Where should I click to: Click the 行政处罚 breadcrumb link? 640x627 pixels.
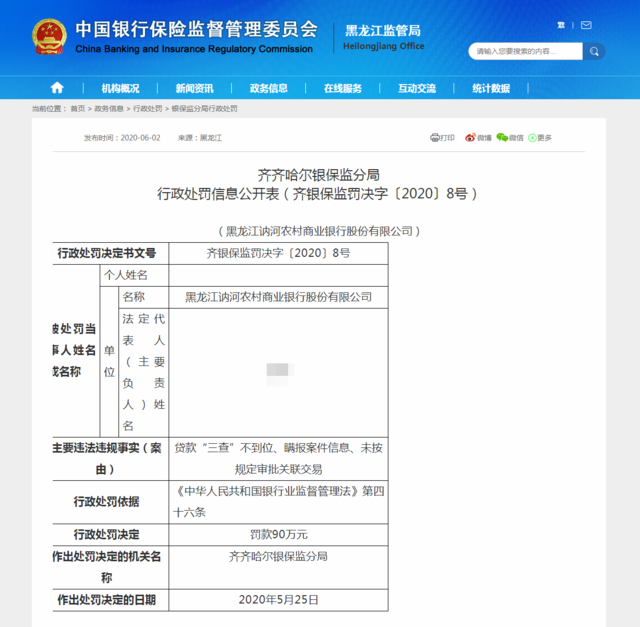pyautogui.click(x=147, y=108)
